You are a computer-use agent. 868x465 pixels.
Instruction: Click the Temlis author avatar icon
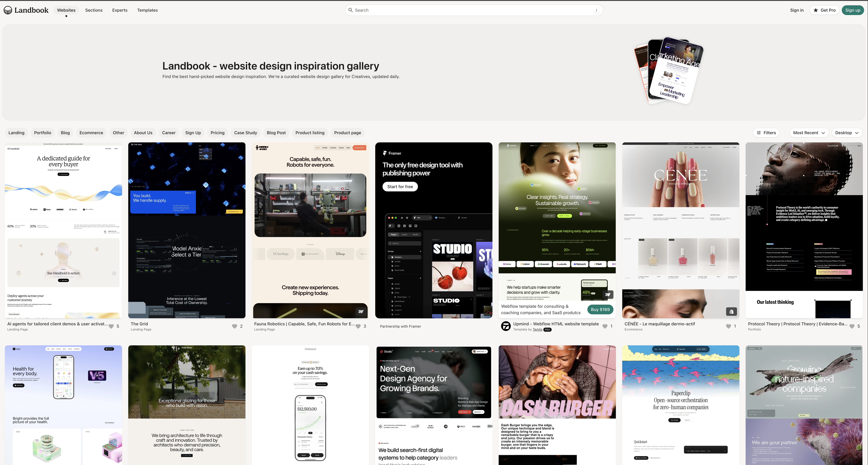click(x=506, y=326)
